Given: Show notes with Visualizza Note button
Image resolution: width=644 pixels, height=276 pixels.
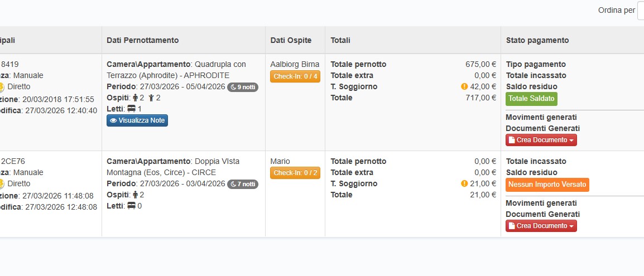Looking at the screenshot, I should point(137,120).
